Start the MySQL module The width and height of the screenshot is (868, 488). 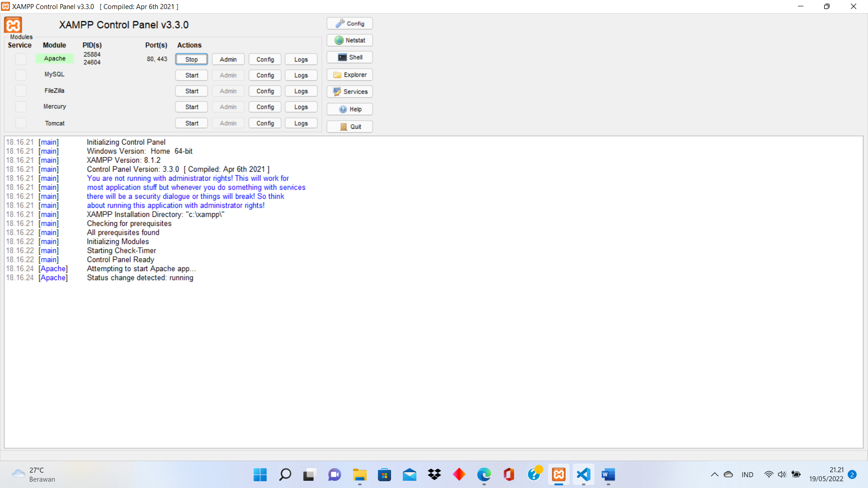click(x=191, y=75)
